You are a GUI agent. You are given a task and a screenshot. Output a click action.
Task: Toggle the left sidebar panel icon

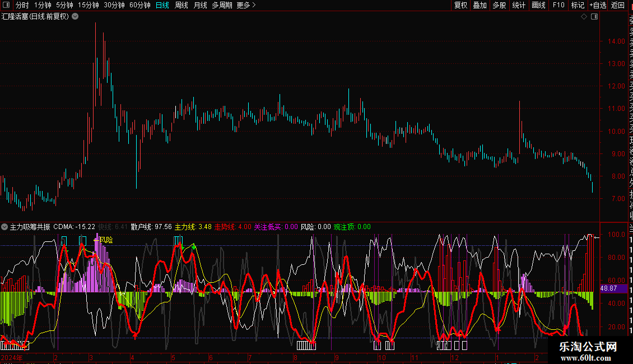[6, 5]
